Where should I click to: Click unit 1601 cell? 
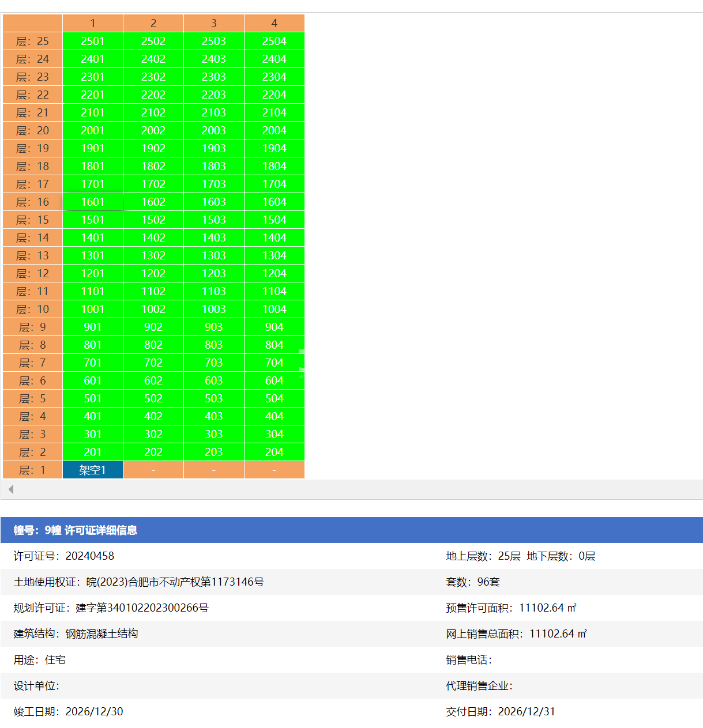(93, 202)
